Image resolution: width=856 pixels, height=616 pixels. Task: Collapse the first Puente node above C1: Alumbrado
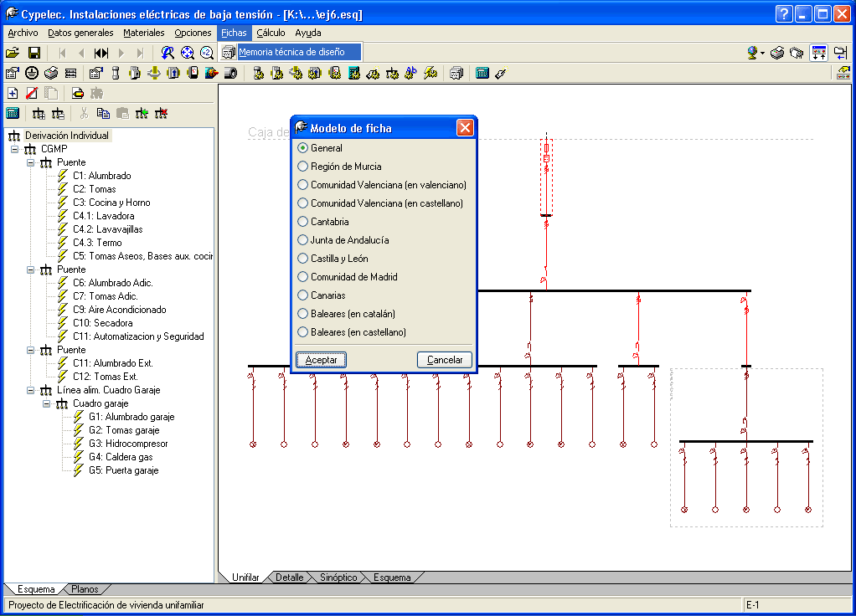[30, 162]
